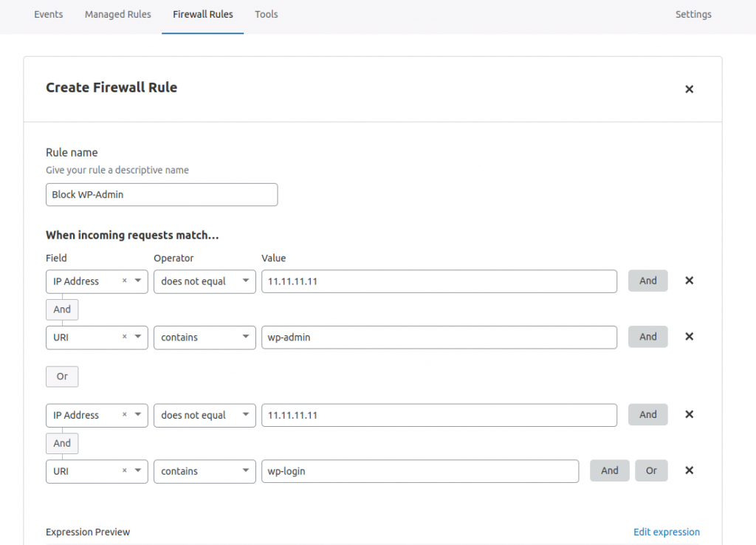Clear the IP Address field above the wp-login row
The height and width of the screenshot is (545, 756).
[x=124, y=414]
